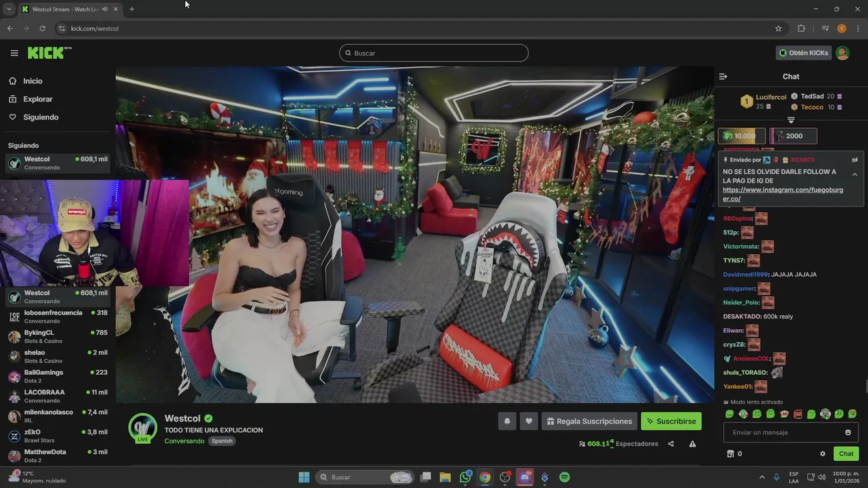Click Obtén KICKs button

click(804, 53)
